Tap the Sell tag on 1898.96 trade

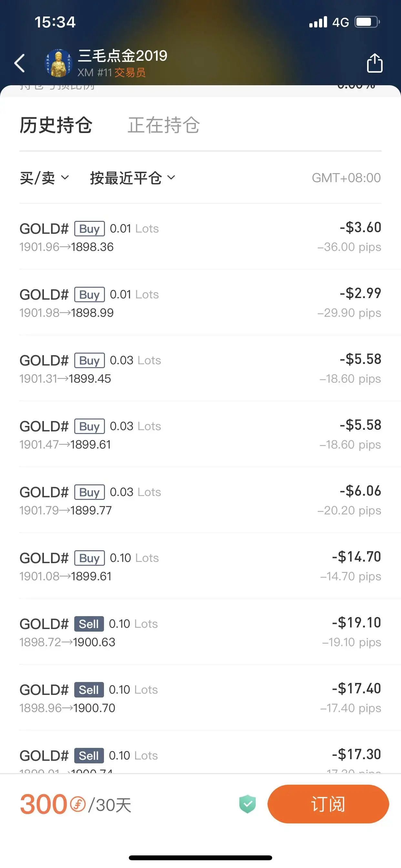pos(89,690)
